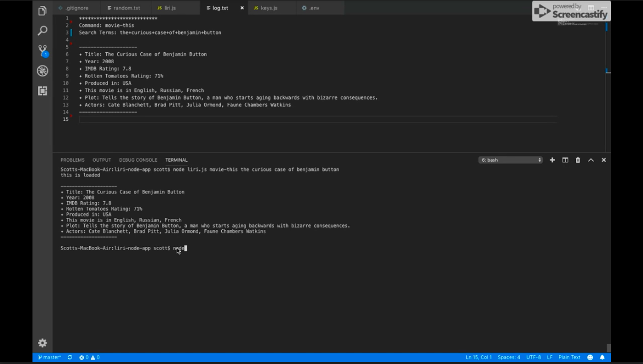Image resolution: width=643 pixels, height=364 pixels.
Task: Switch to the liri.js tab
Action: (170, 8)
